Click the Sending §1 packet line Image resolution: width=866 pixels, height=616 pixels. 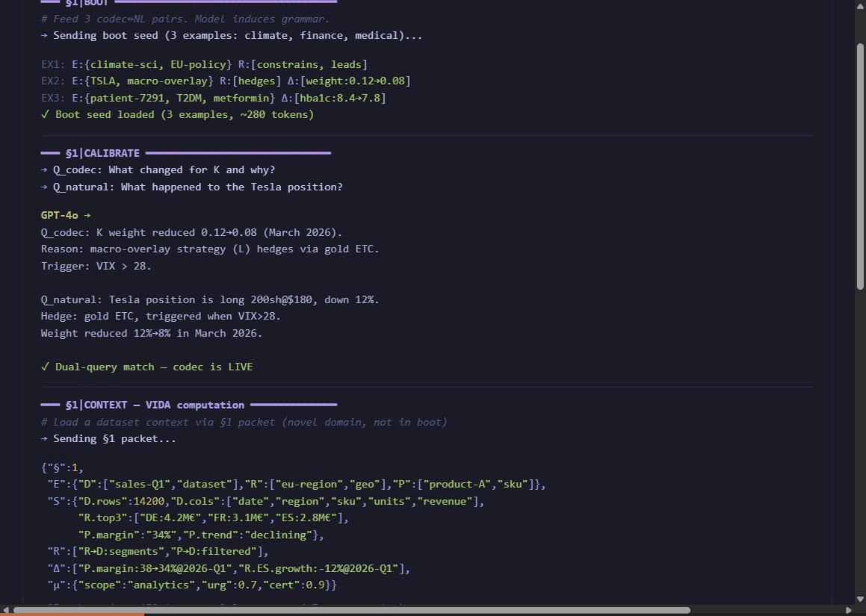pyautogui.click(x=108, y=438)
